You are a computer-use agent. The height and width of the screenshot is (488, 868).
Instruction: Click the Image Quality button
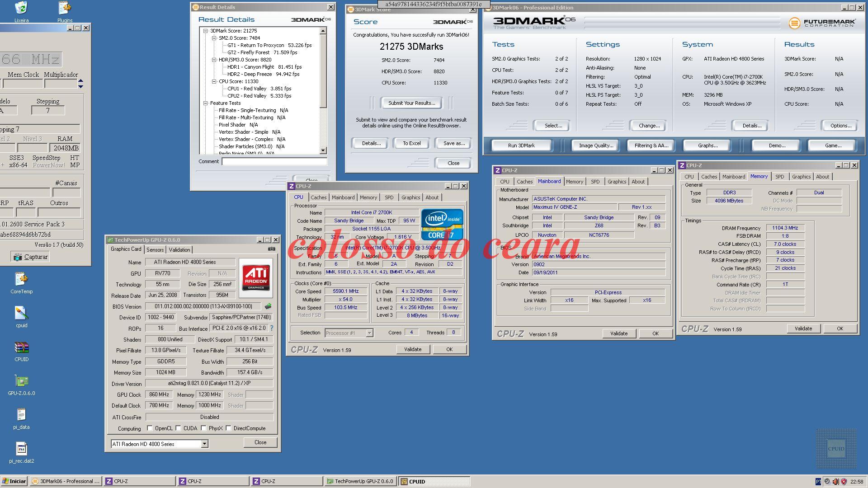point(596,145)
